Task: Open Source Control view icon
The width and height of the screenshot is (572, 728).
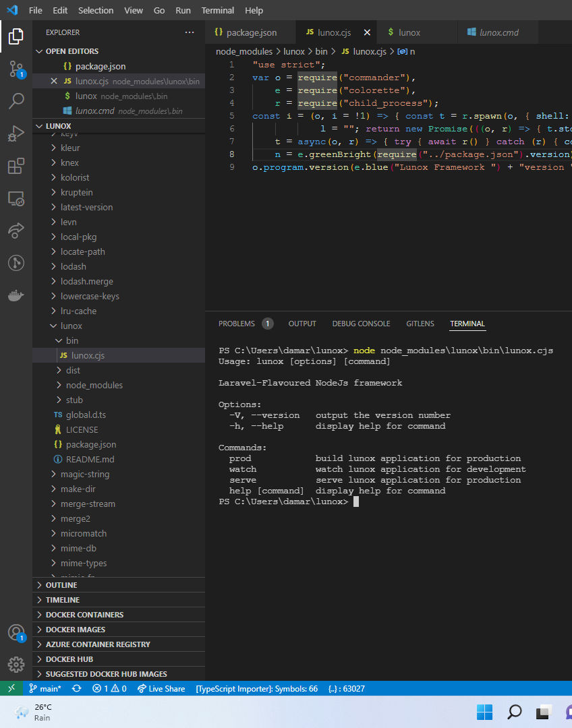Action: [x=16, y=69]
